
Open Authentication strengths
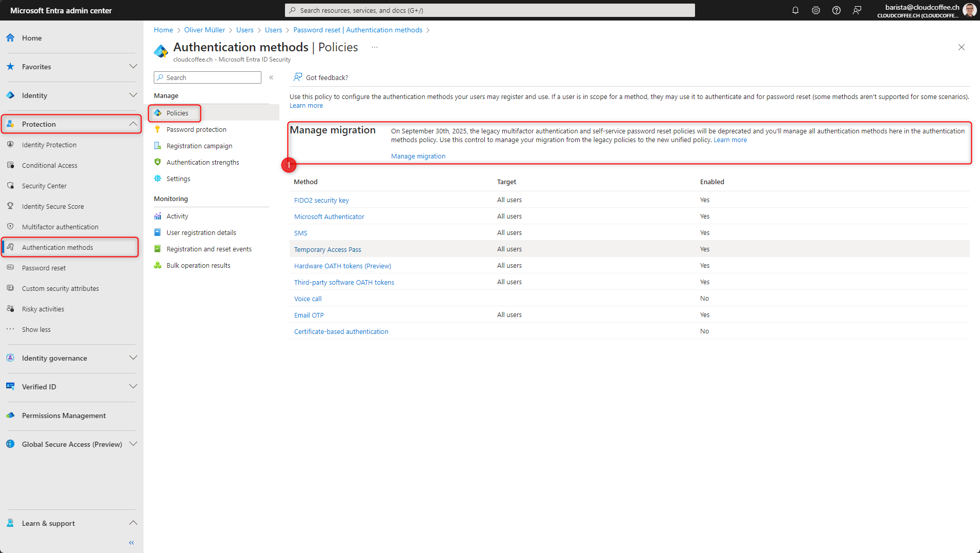202,162
